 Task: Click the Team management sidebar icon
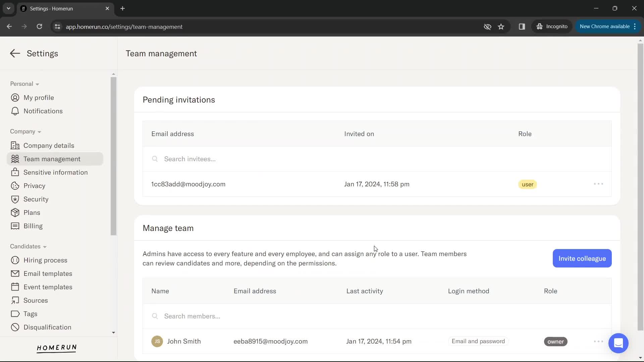[15, 159]
